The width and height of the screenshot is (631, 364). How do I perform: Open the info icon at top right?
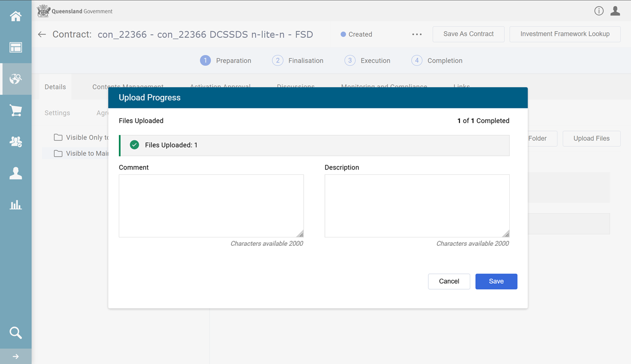tap(599, 11)
